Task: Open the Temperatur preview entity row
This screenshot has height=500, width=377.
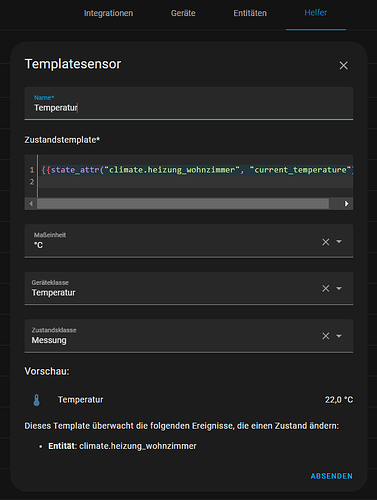Action: point(189,400)
